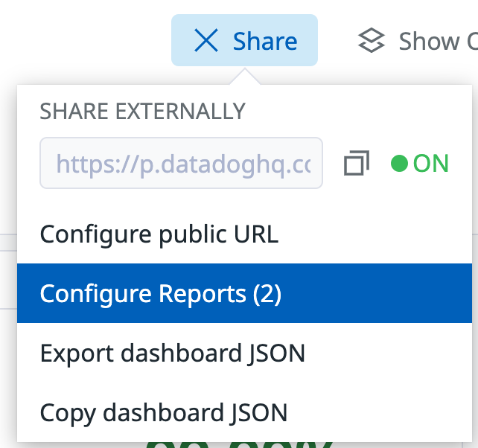Viewport: 478px width, 448px height.
Task: Select Configure public URL
Action: [x=159, y=234]
